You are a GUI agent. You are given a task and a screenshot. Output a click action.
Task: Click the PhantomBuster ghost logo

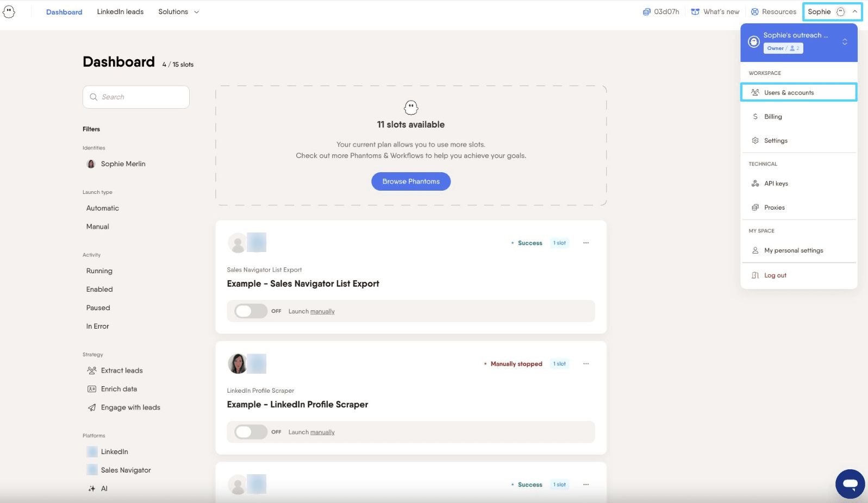9,11
